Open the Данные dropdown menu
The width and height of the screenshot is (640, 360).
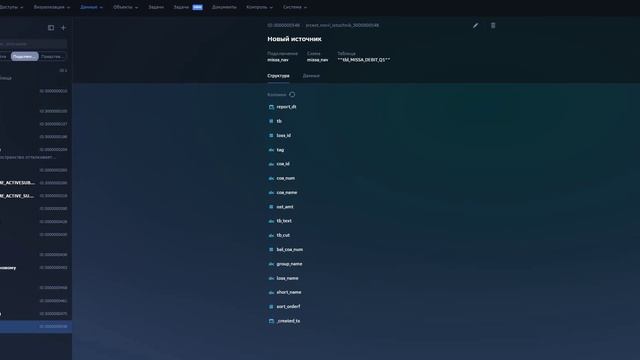[91, 7]
